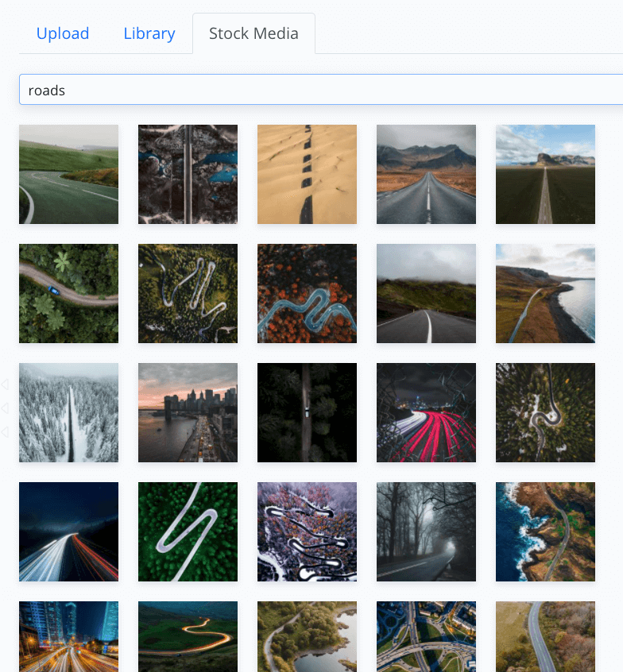Image resolution: width=623 pixels, height=672 pixels.
Task: Select the Stock Media tab
Action: [253, 33]
